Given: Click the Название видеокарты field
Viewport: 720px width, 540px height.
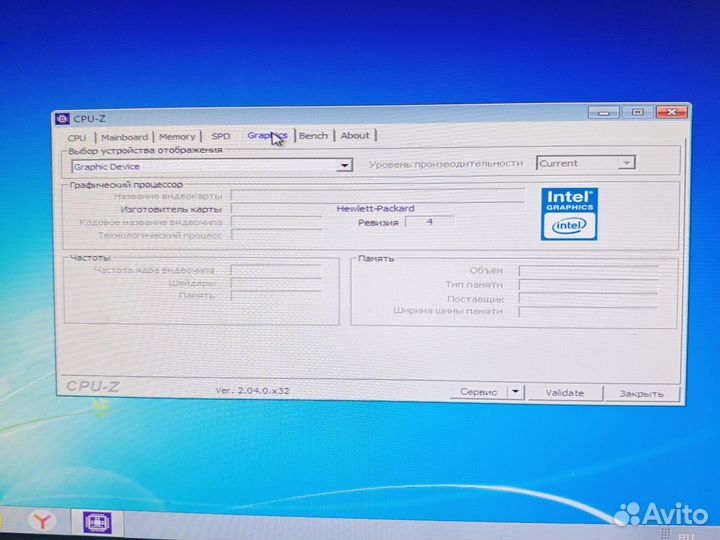Looking at the screenshot, I should pyautogui.click(x=377, y=196).
